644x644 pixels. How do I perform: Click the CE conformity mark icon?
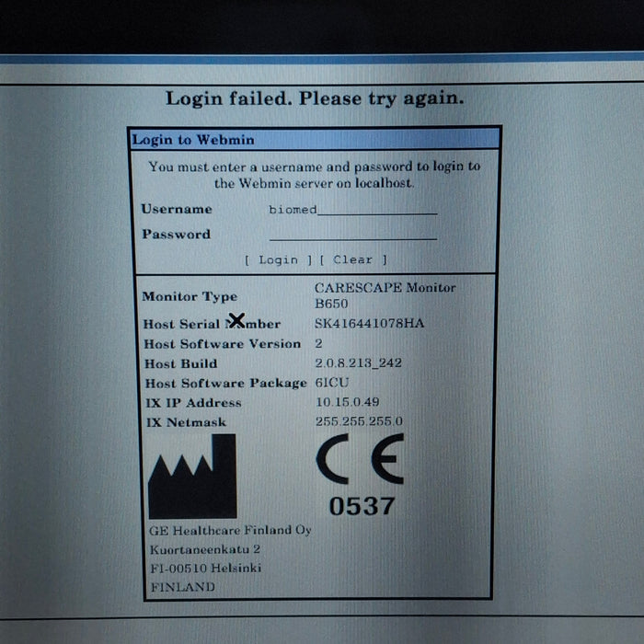click(361, 460)
